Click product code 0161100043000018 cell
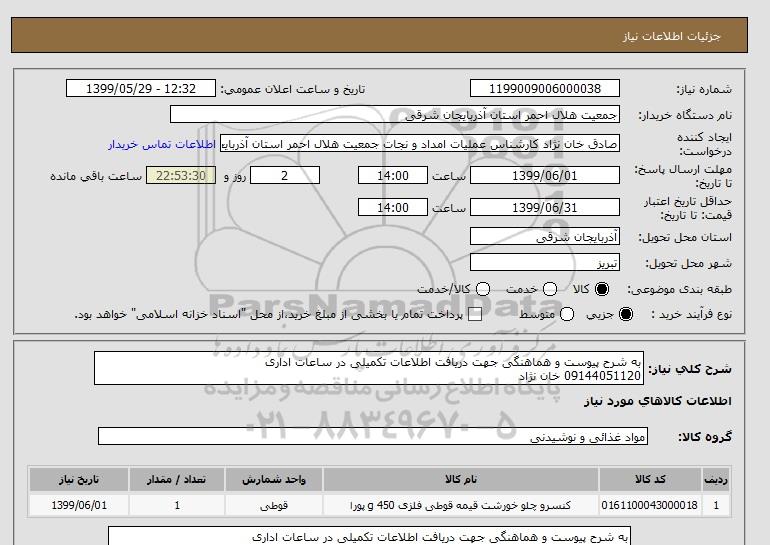Screen dimensions: 770x545 click(650, 505)
